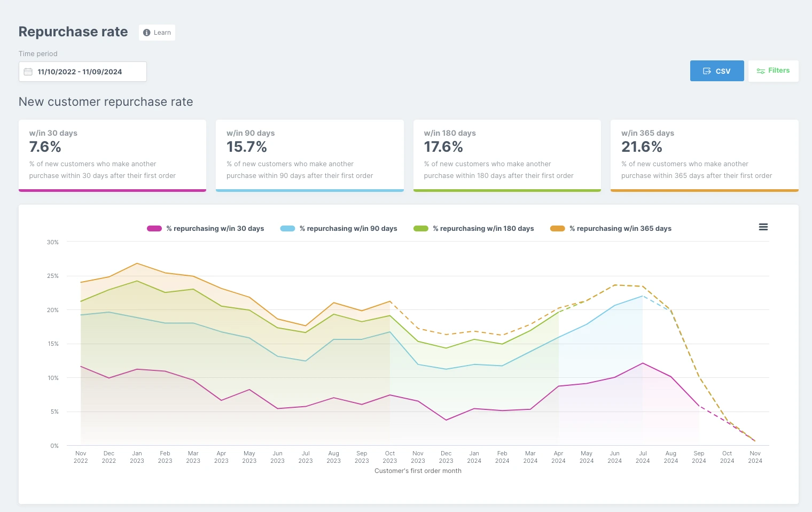812x512 pixels.
Task: Click the Jul 2024 point on 30-day line
Action: click(643, 363)
